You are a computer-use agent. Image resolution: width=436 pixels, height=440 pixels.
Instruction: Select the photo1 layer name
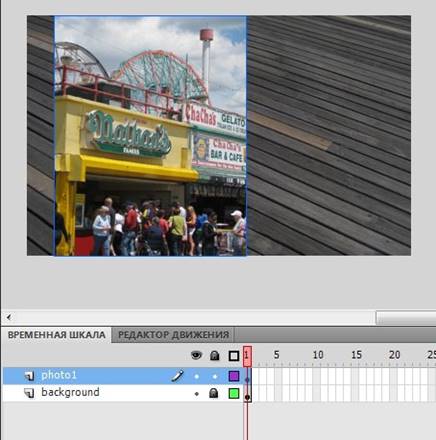click(x=59, y=375)
